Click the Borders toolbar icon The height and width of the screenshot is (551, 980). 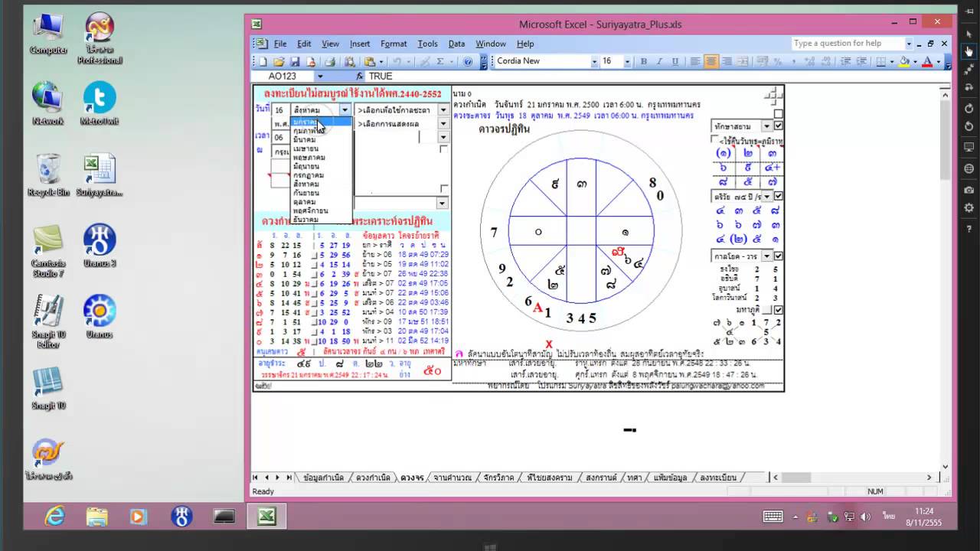[880, 62]
